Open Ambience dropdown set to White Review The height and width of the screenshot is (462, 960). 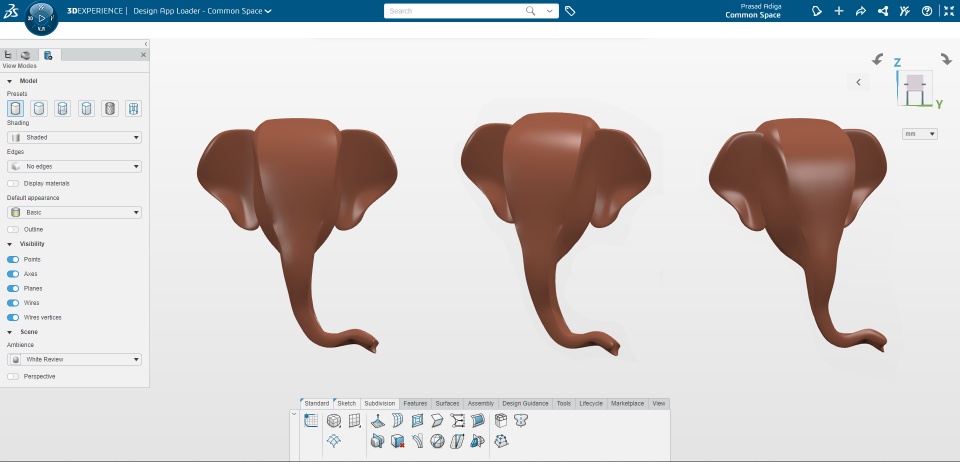(74, 359)
